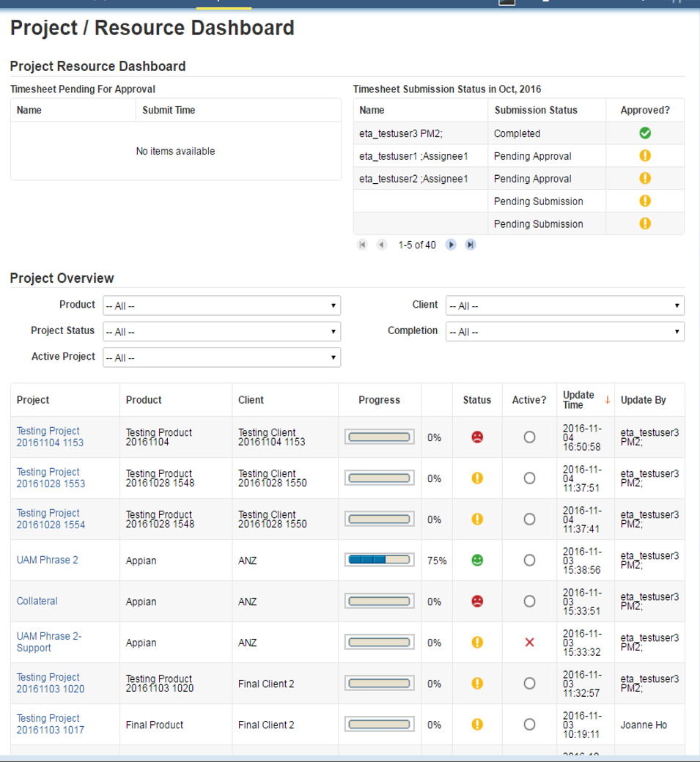700x762 pixels.
Task: Click red sad face status for Testing Project 20161104 1153
Action: (477, 437)
